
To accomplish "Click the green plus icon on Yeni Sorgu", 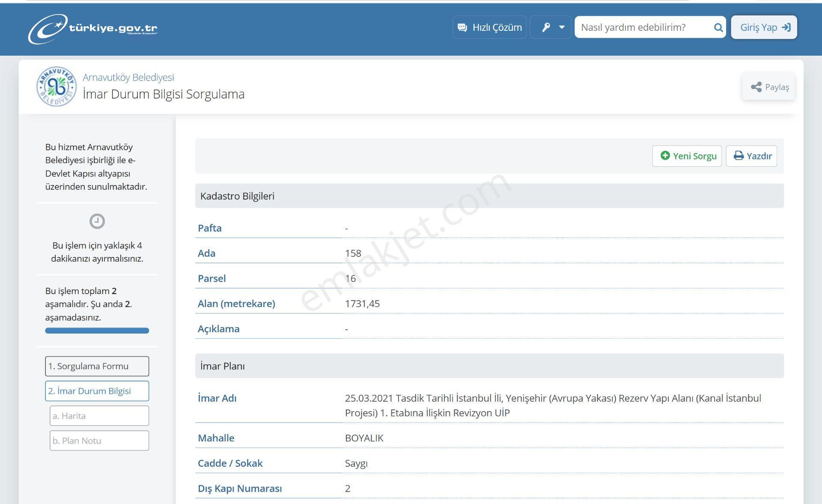I will coord(665,155).
